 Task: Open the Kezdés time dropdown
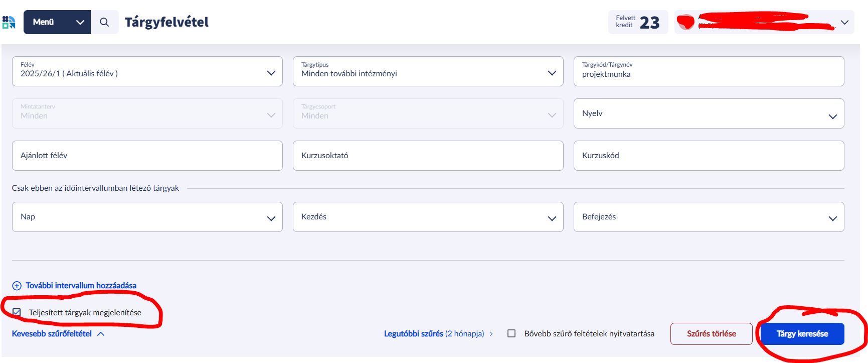428,217
